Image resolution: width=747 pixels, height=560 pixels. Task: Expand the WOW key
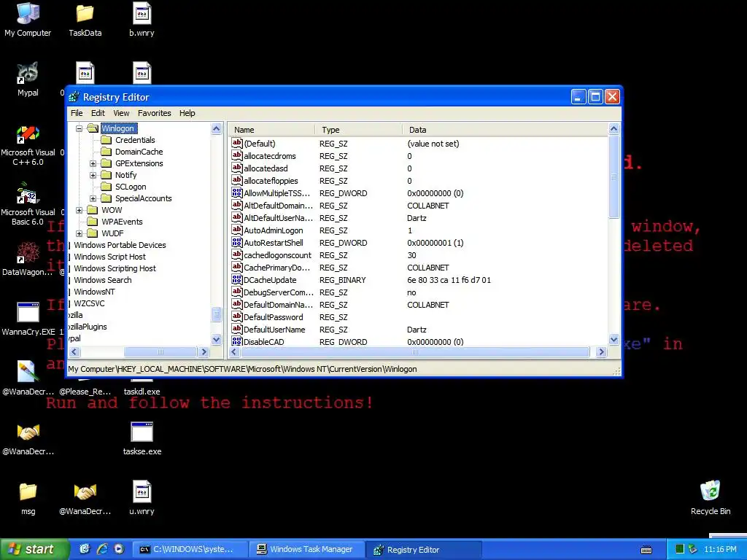[79, 210]
